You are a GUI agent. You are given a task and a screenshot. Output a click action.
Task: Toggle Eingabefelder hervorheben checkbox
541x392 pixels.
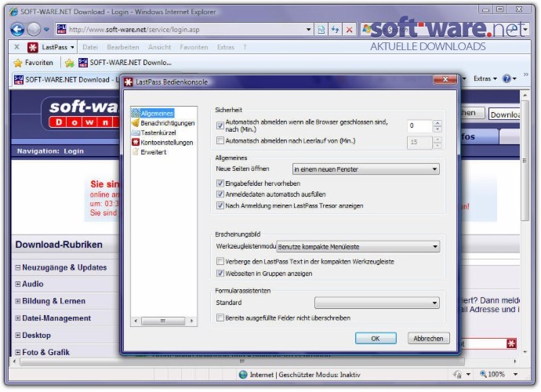pyautogui.click(x=220, y=183)
